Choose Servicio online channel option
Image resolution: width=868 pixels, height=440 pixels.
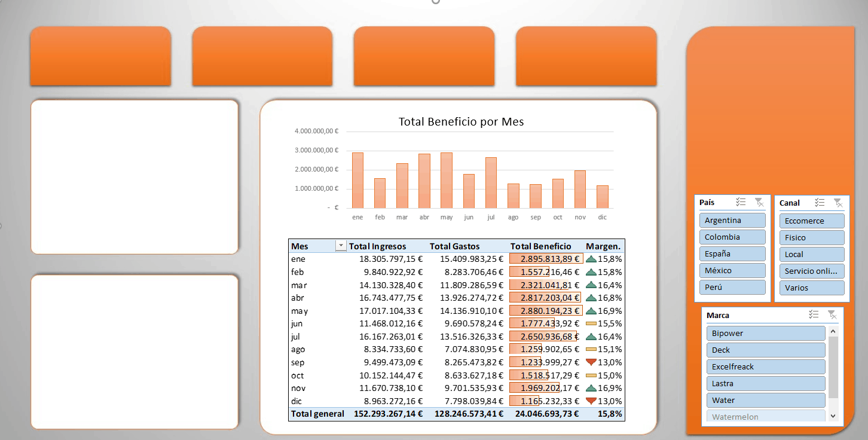pyautogui.click(x=812, y=271)
